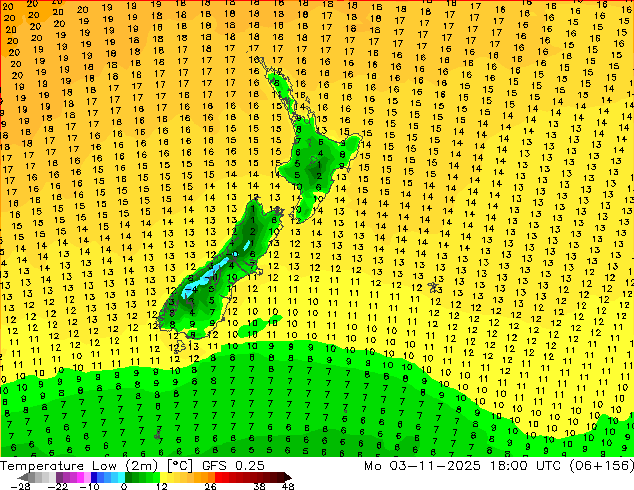Click the Chatham Islands outline east of New Zealand

point(435,287)
